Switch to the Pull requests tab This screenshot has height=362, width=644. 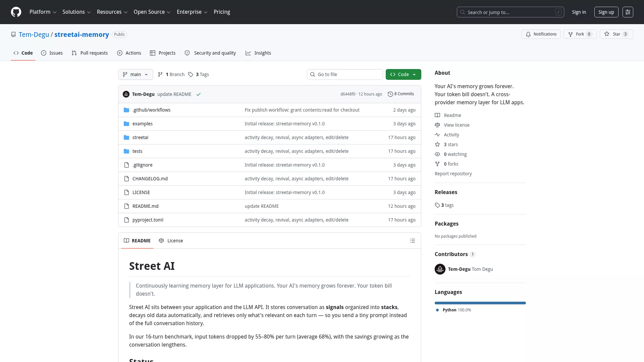click(x=90, y=53)
